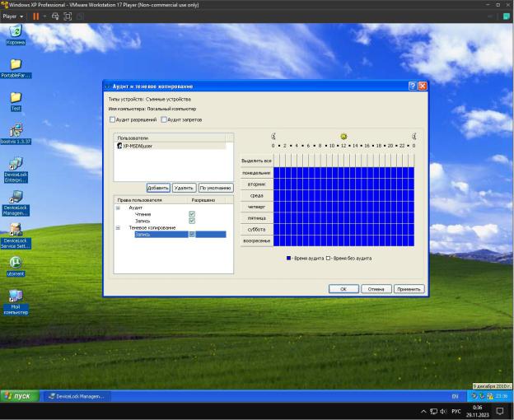Pause the virtual machine in VMware toolbar

[35, 16]
